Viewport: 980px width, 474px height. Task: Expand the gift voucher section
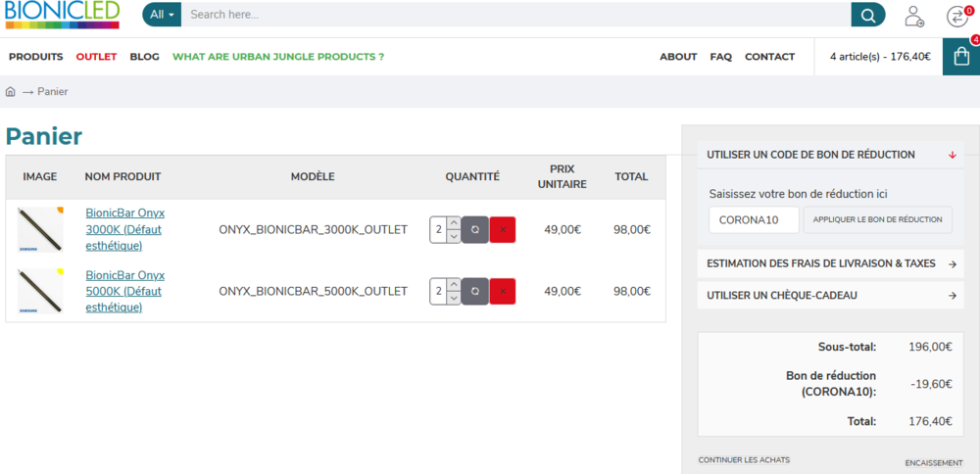[831, 296]
